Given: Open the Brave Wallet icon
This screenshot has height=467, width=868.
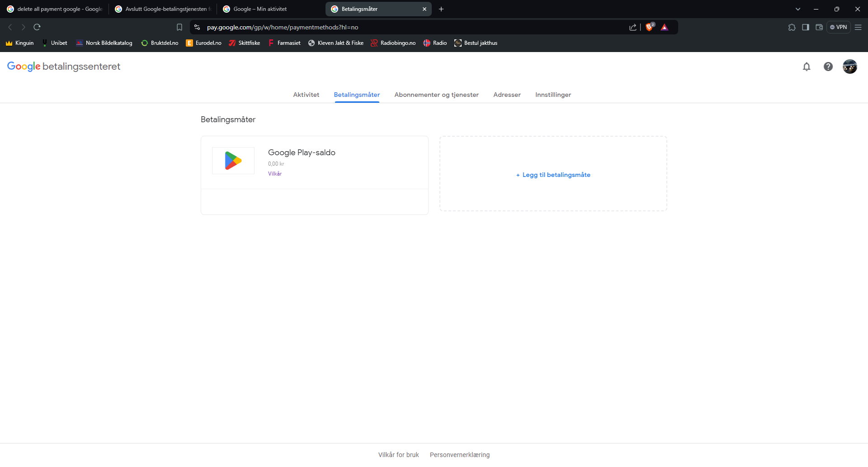Looking at the screenshot, I should point(819,27).
